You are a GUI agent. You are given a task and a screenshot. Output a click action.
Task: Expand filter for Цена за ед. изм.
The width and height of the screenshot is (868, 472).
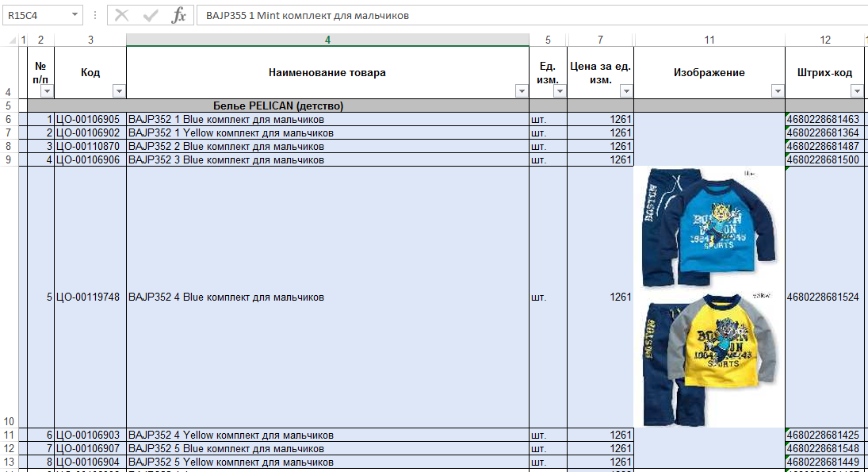(626, 91)
